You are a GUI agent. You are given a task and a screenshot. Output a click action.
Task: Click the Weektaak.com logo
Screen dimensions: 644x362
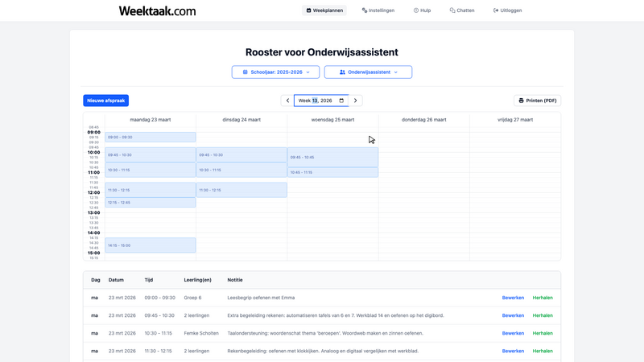coord(157,11)
